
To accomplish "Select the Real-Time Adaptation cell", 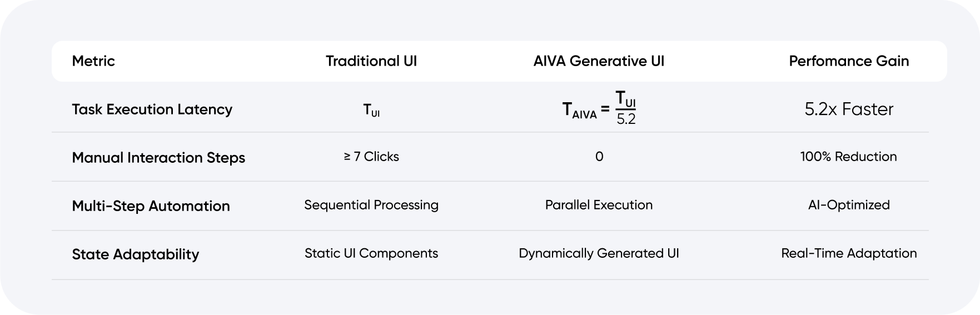I will click(x=849, y=253).
